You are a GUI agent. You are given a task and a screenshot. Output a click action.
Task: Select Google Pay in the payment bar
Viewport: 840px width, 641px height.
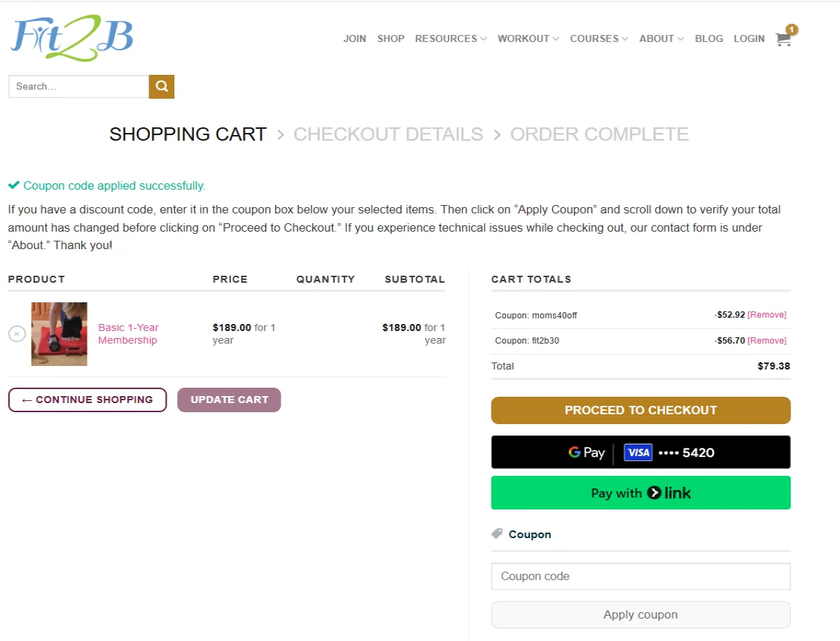tap(586, 452)
